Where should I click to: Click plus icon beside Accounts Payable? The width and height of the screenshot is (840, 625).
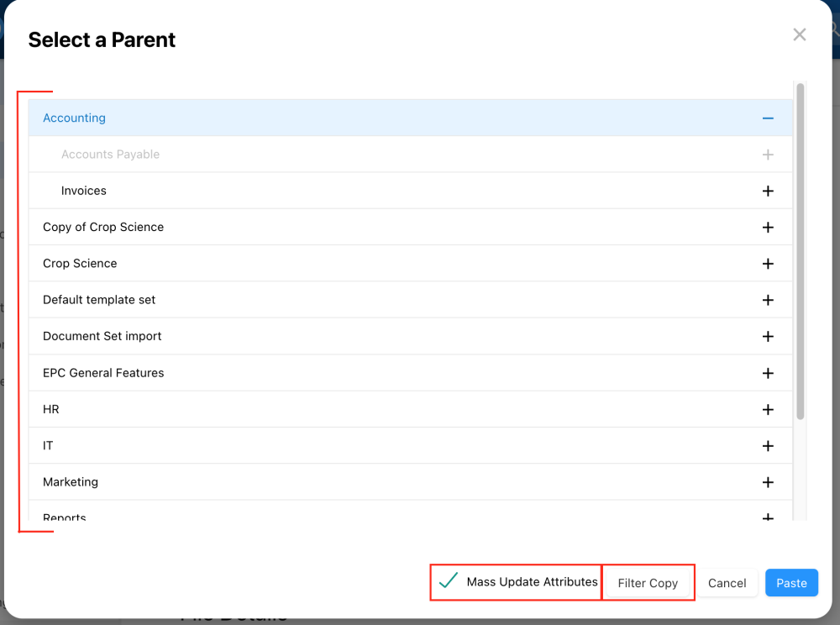pyautogui.click(x=767, y=155)
